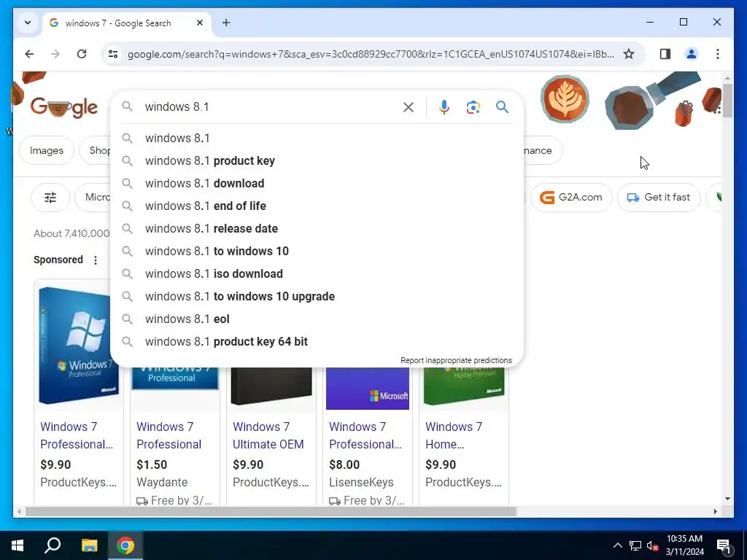Reload the Google search page
The height and width of the screenshot is (560, 747).
pos(82,54)
